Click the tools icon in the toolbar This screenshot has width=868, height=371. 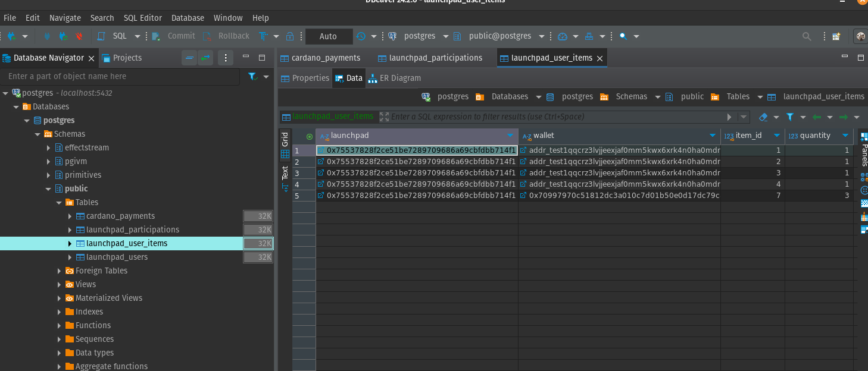click(x=589, y=36)
